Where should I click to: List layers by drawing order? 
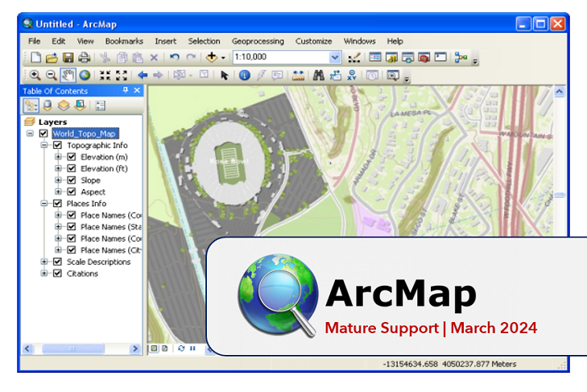click(x=31, y=106)
